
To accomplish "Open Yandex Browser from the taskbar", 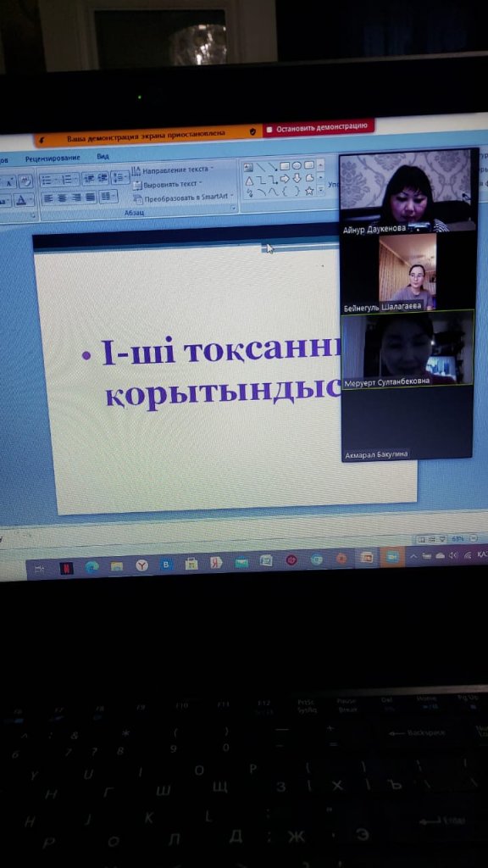I will pos(142,565).
